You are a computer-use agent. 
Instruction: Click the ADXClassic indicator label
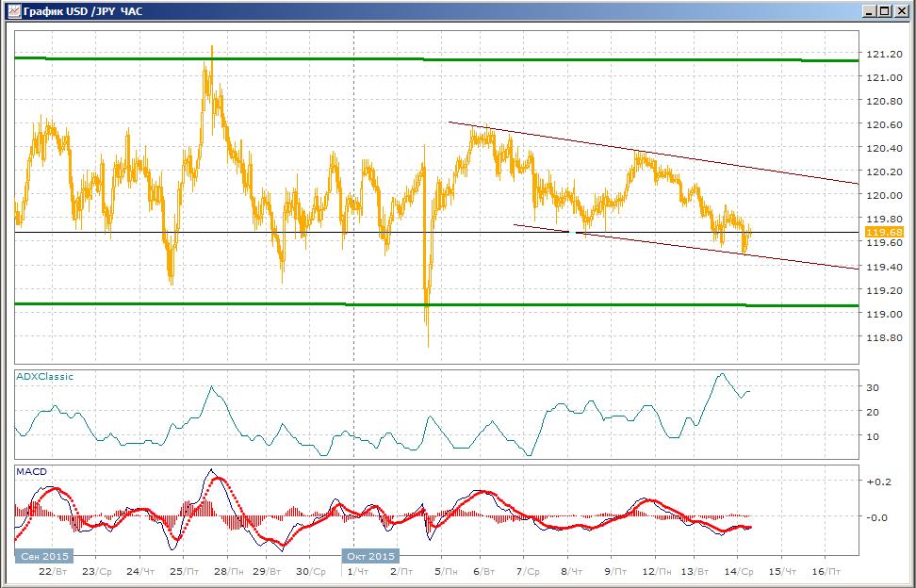[x=45, y=377]
